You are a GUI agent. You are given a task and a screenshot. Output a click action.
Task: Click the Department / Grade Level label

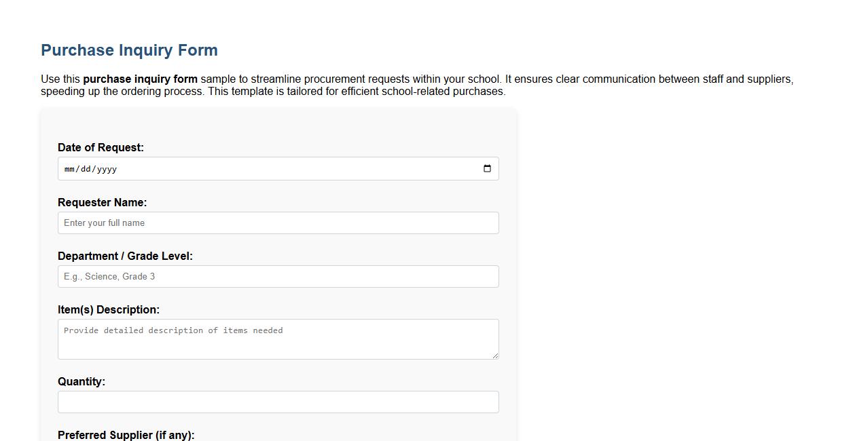pyautogui.click(x=125, y=256)
